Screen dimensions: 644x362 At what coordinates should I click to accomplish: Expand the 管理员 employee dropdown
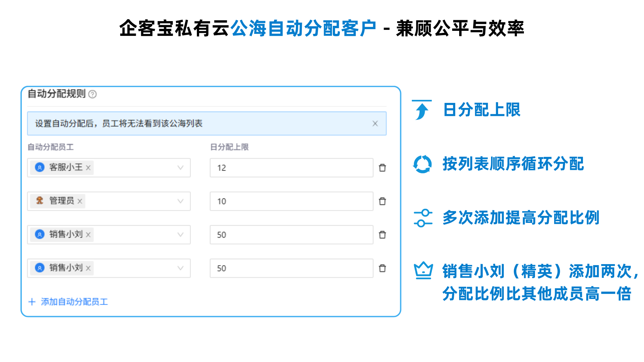(180, 201)
